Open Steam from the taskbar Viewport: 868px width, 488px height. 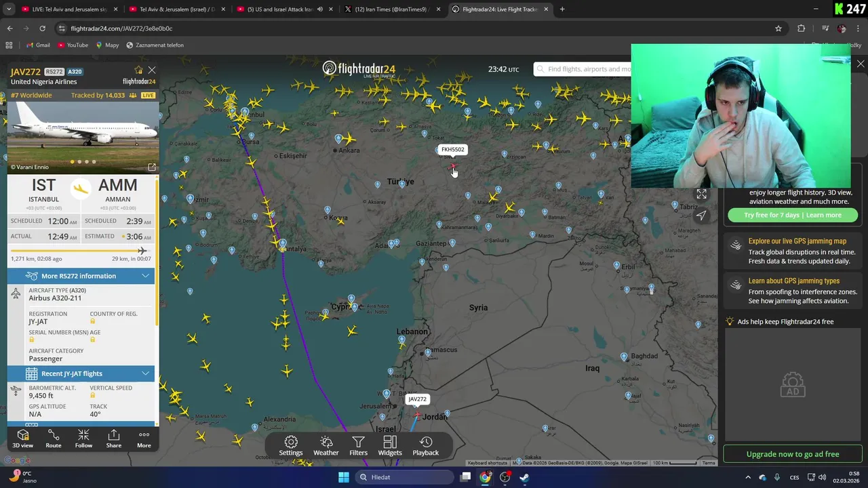coord(525,477)
